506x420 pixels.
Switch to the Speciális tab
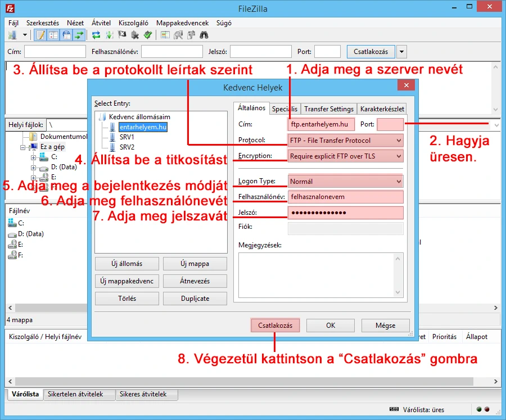pos(284,109)
